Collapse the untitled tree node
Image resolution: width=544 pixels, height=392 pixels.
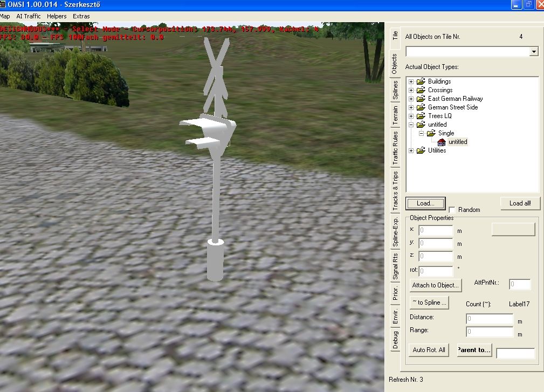click(x=411, y=125)
